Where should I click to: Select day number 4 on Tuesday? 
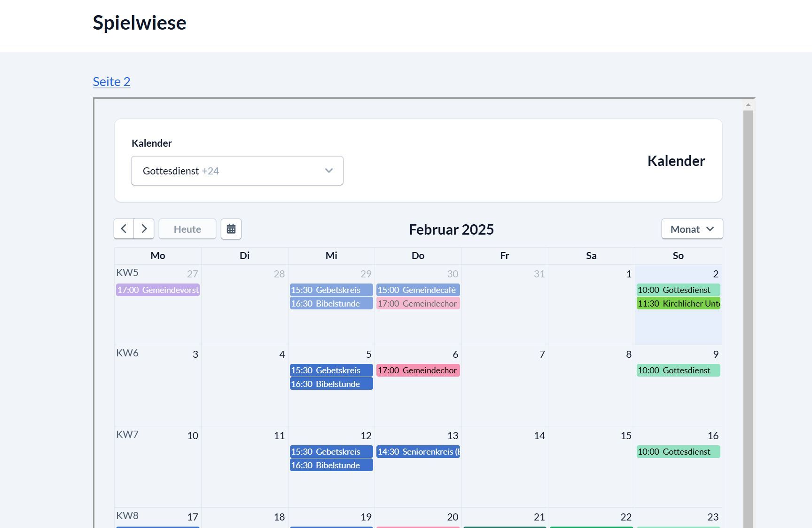coord(282,355)
